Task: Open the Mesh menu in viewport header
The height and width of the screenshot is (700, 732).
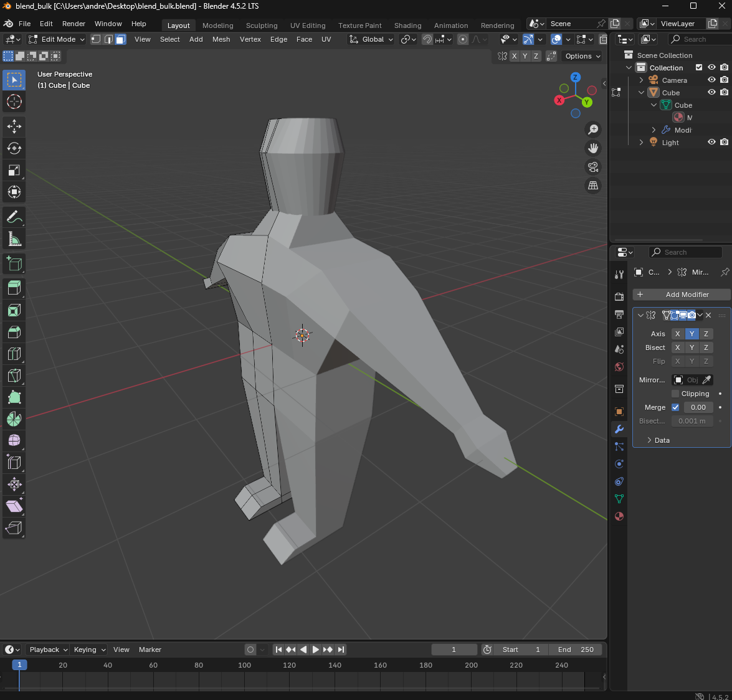Action: (x=221, y=39)
